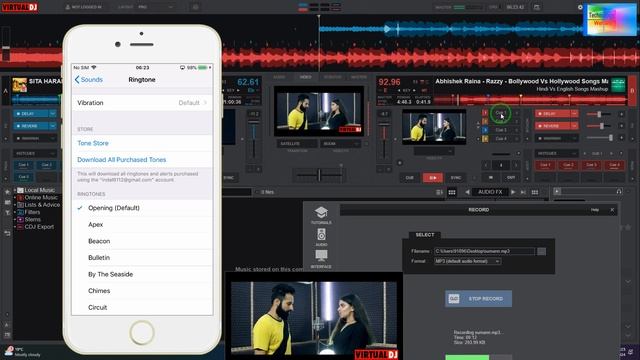Select the Opening (Default) ringtone
This screenshot has height=360, width=640.
click(142, 208)
